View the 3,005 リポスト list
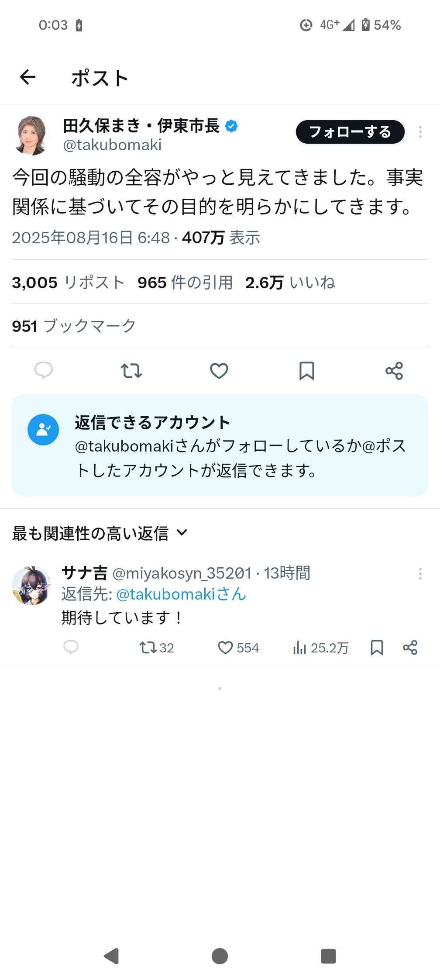The width and height of the screenshot is (440, 980). point(68,283)
